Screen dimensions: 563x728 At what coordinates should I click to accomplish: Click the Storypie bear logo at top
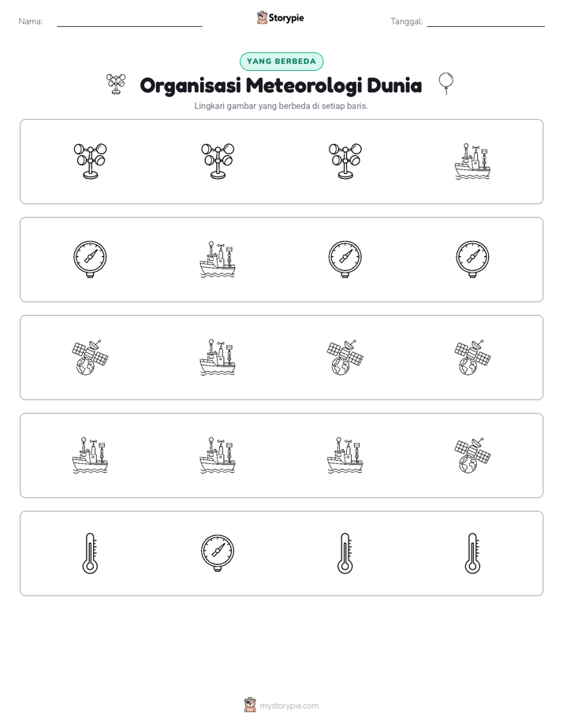(262, 17)
